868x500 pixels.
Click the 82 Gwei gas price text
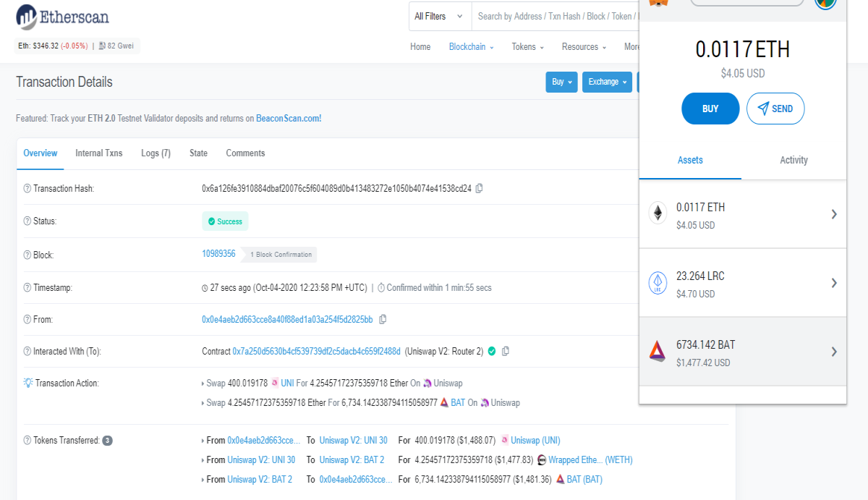[122, 46]
